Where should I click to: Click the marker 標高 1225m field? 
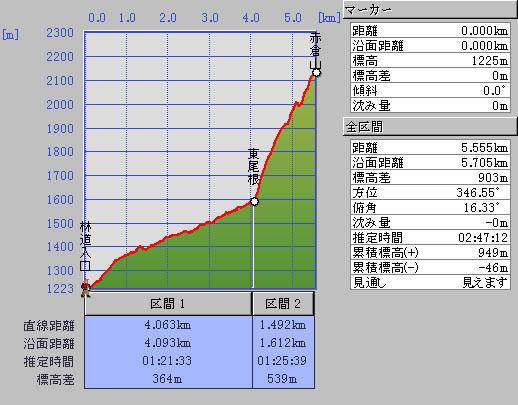pos(430,61)
